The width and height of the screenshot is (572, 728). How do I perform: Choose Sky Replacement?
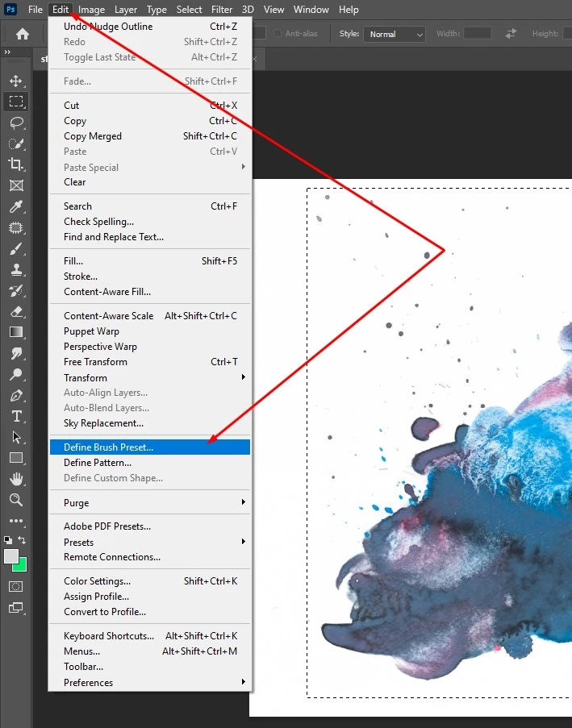point(150,423)
